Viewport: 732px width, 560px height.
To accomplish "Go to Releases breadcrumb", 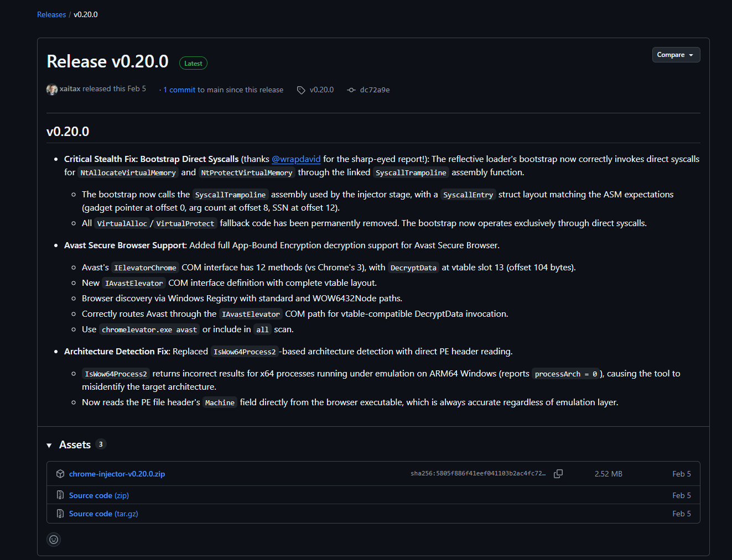I will (51, 14).
